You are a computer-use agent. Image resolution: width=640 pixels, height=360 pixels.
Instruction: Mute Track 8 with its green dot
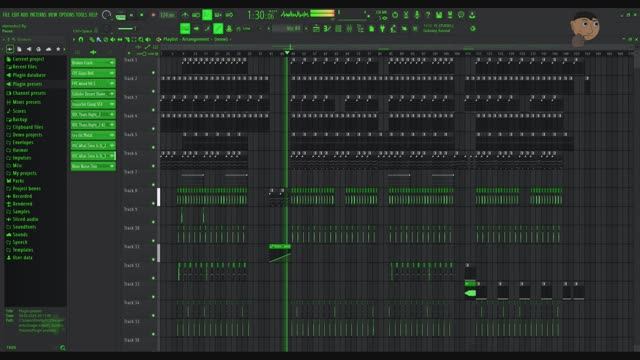(x=153, y=203)
